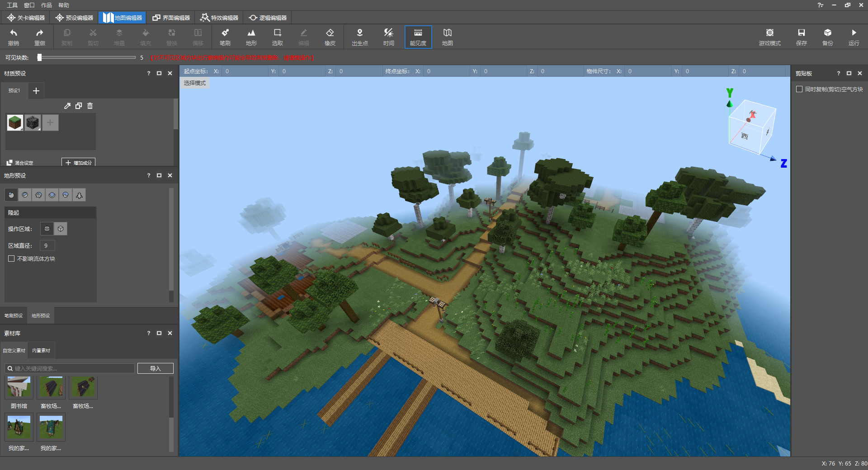Select the fifth terrain preset icon
Image resolution: width=868 pixels, height=470 pixels.
point(66,195)
